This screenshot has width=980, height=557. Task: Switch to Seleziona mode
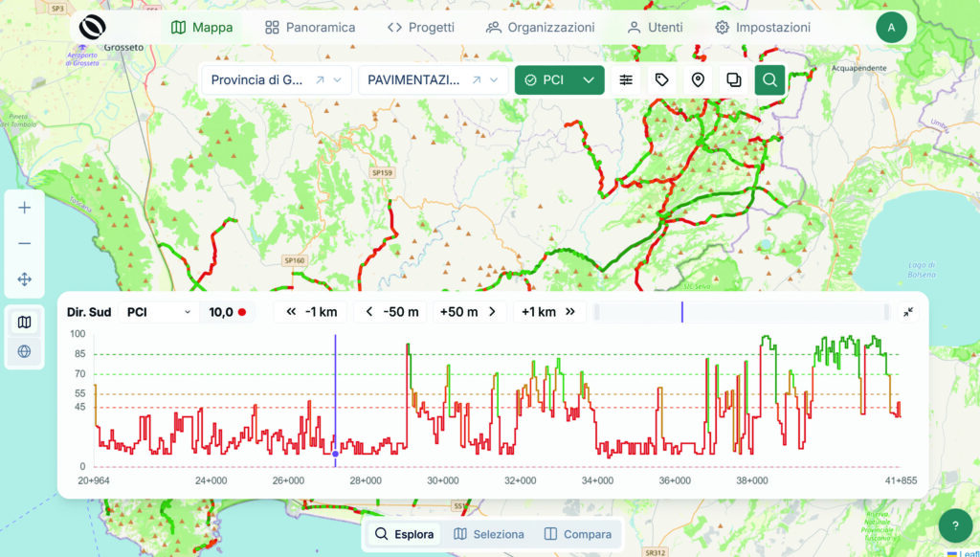[x=489, y=534]
